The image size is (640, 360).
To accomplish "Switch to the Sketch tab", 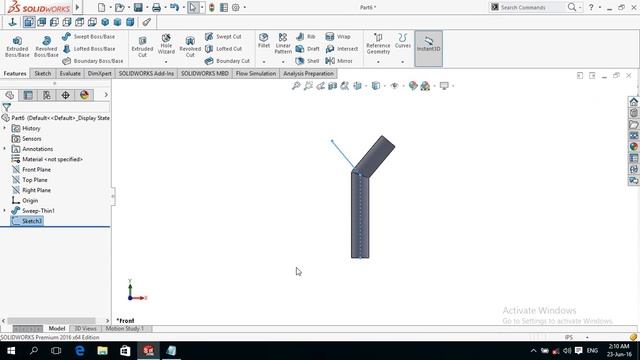I will [x=42, y=73].
